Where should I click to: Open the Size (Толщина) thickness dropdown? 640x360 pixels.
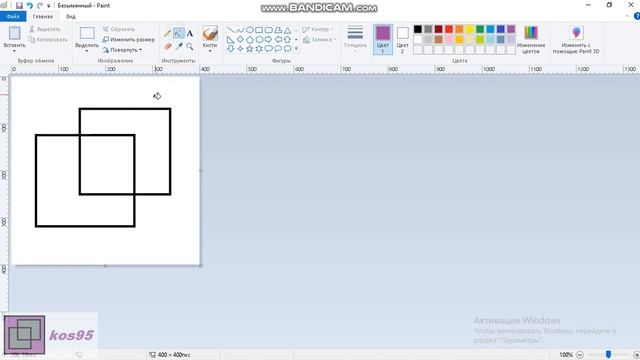[x=355, y=39]
